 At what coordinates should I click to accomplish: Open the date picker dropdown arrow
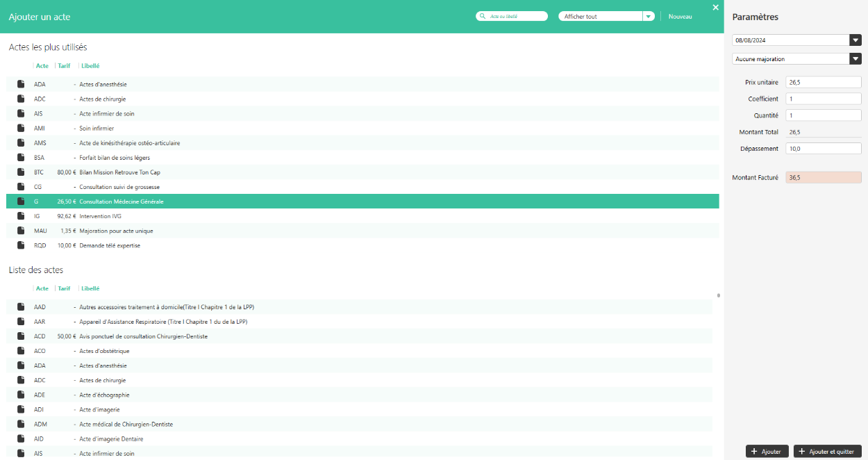pos(856,40)
